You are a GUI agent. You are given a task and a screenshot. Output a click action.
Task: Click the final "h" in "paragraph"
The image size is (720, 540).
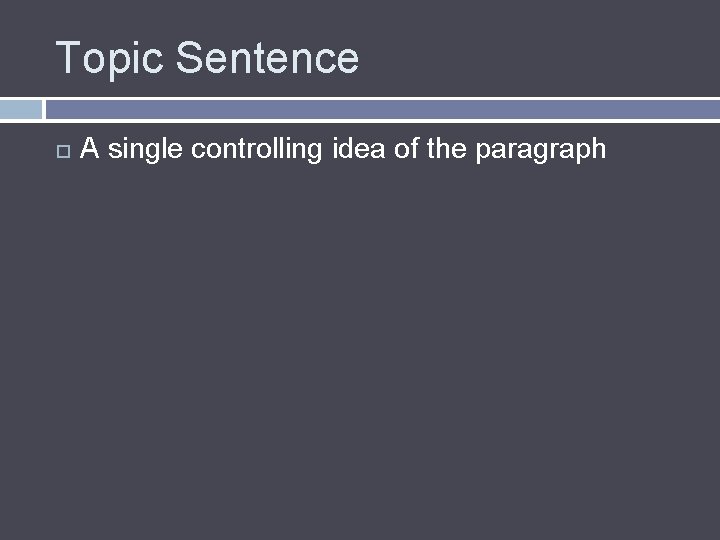tap(599, 149)
